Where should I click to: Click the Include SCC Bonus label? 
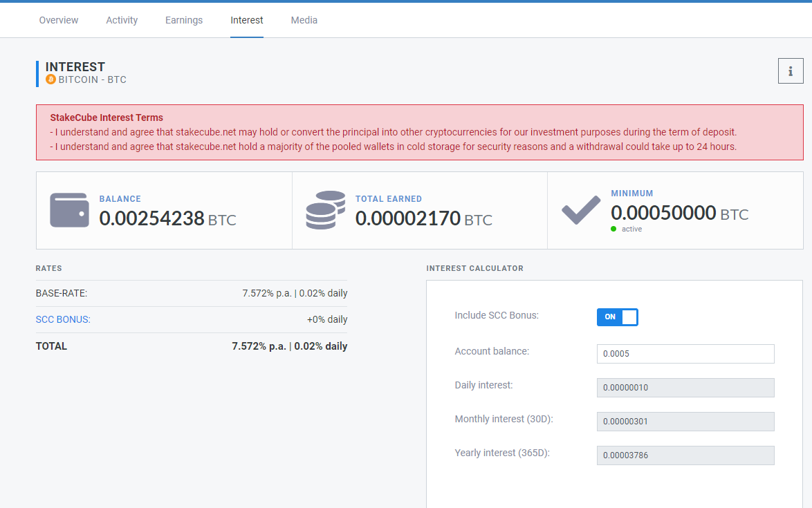(x=497, y=316)
